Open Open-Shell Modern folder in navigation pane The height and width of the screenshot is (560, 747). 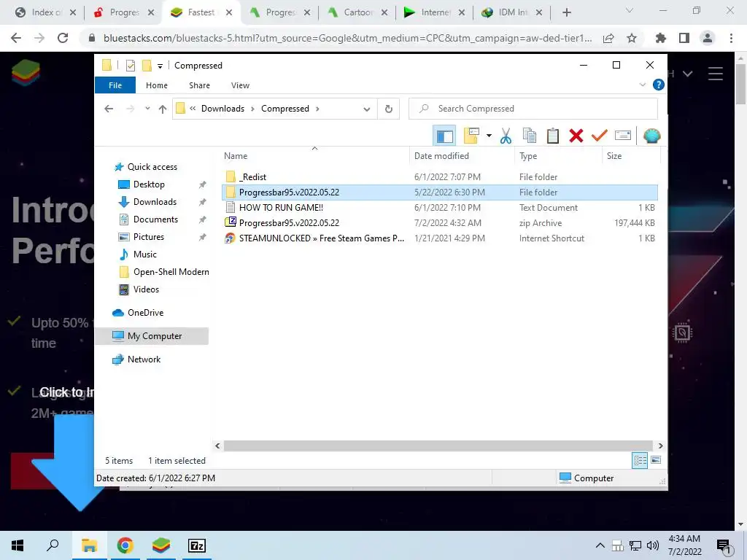point(171,272)
